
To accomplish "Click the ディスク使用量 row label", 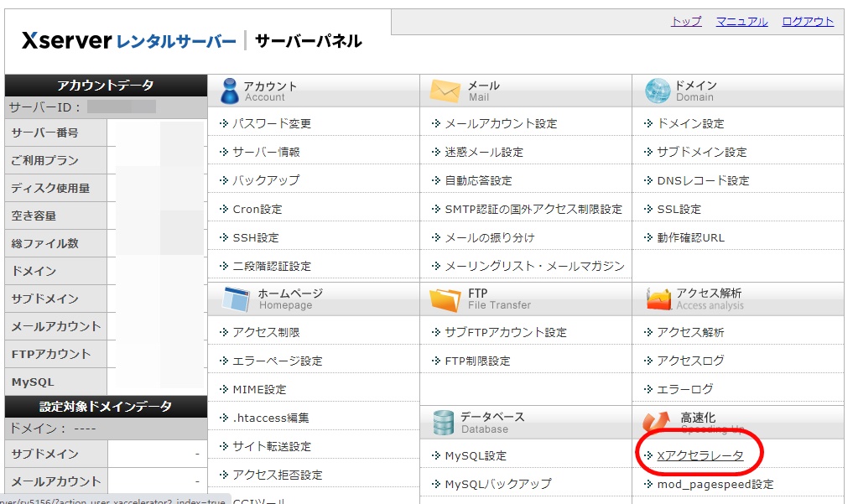I will coord(50,188).
